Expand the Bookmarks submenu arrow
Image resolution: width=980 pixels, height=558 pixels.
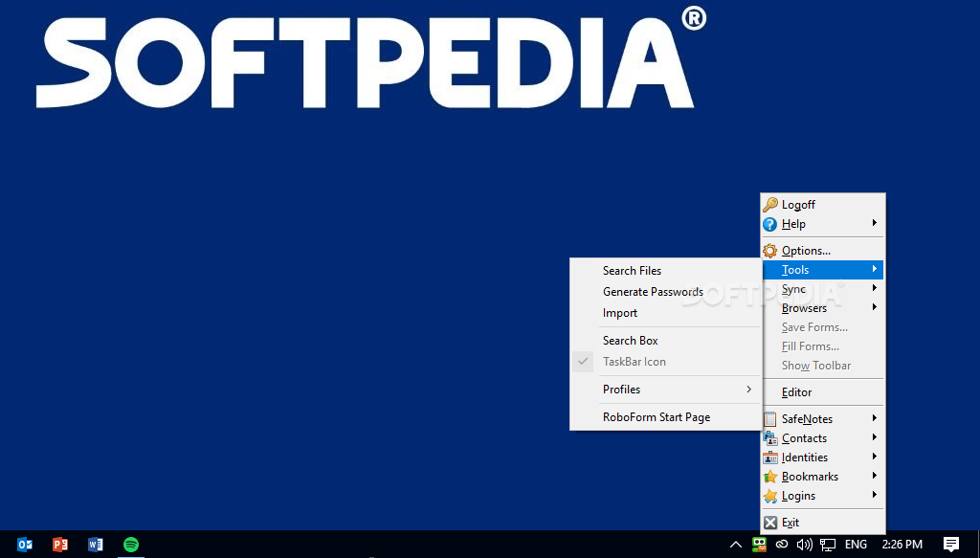click(x=875, y=476)
